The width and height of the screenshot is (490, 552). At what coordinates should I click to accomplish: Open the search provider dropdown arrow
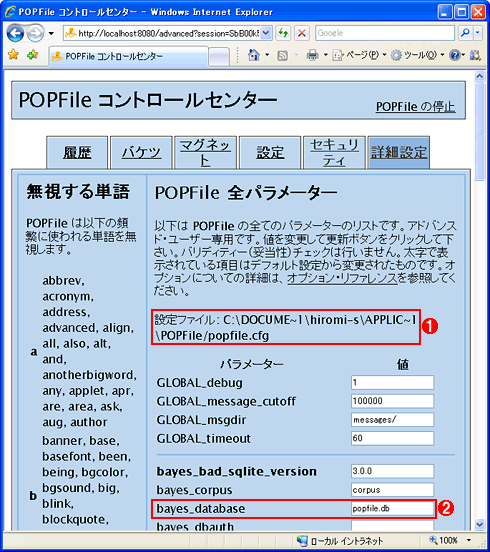[478, 33]
